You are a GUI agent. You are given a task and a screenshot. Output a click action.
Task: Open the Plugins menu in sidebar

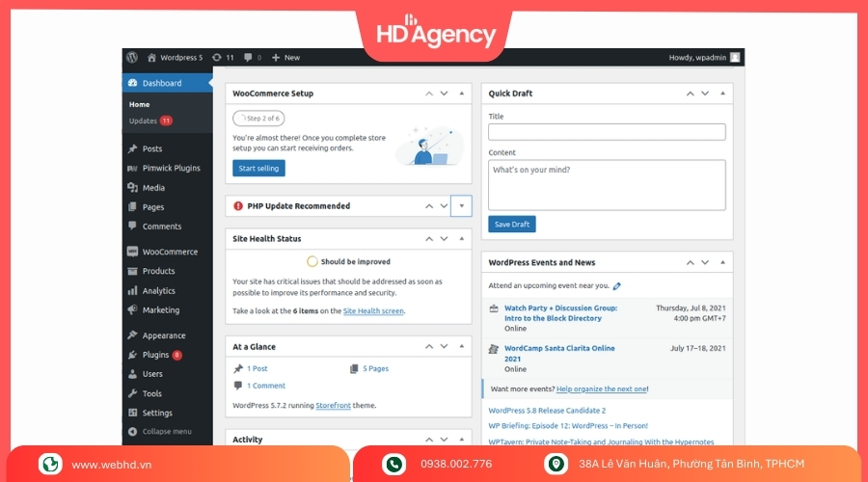tap(155, 355)
